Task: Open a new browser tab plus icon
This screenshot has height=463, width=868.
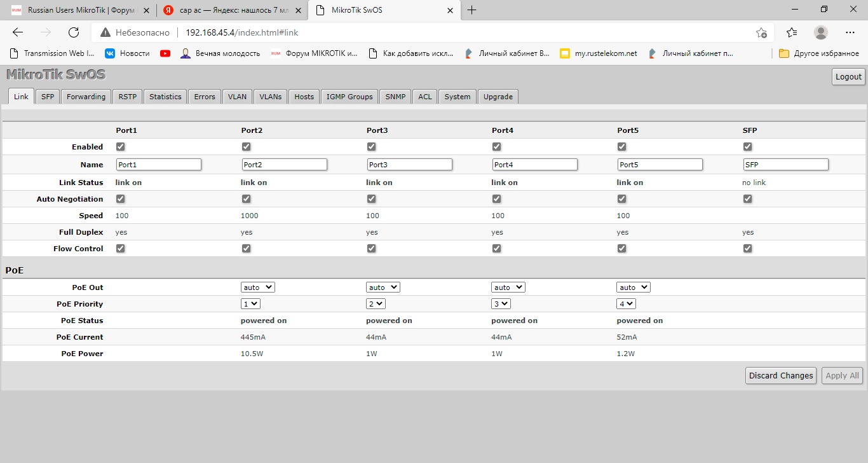Action: [471, 10]
